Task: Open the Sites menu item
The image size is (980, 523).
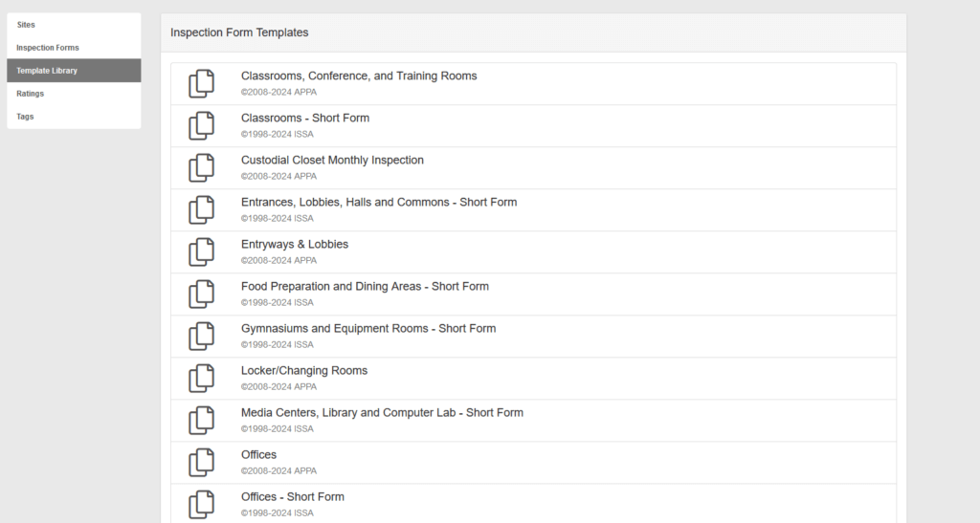Action: tap(26, 25)
